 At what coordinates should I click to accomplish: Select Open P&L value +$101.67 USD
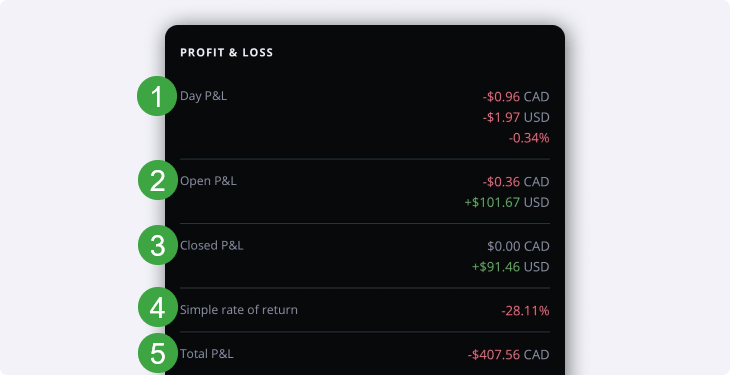[x=507, y=203]
